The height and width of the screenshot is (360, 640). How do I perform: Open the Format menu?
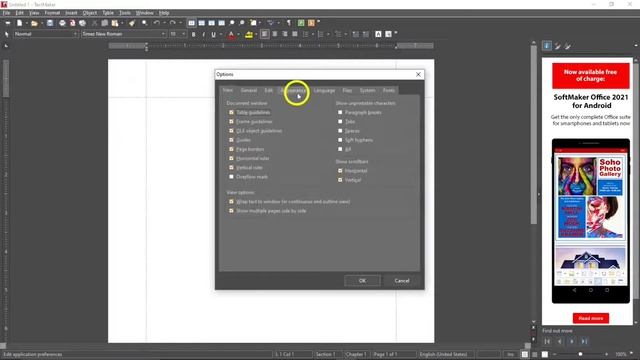pos(52,13)
